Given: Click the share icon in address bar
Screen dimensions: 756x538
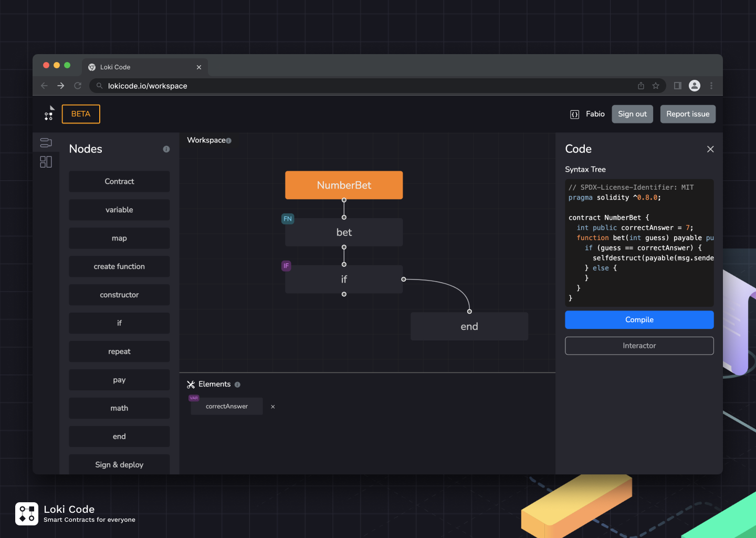Looking at the screenshot, I should (x=641, y=86).
